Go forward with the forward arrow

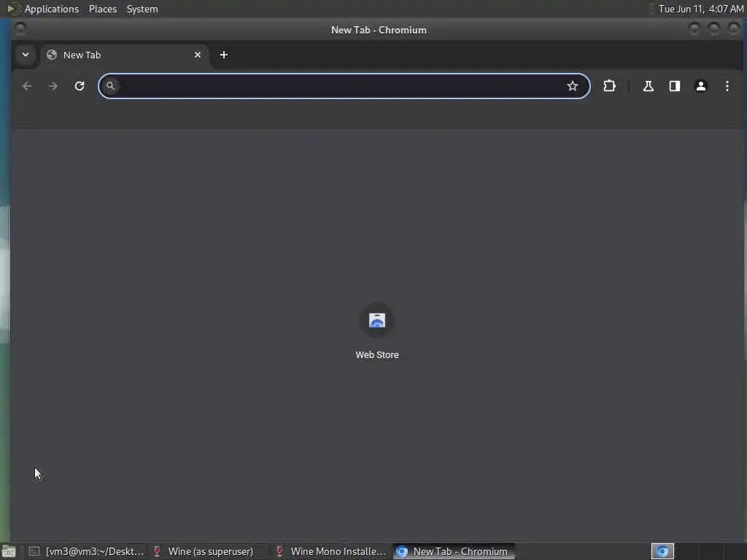[x=53, y=86]
